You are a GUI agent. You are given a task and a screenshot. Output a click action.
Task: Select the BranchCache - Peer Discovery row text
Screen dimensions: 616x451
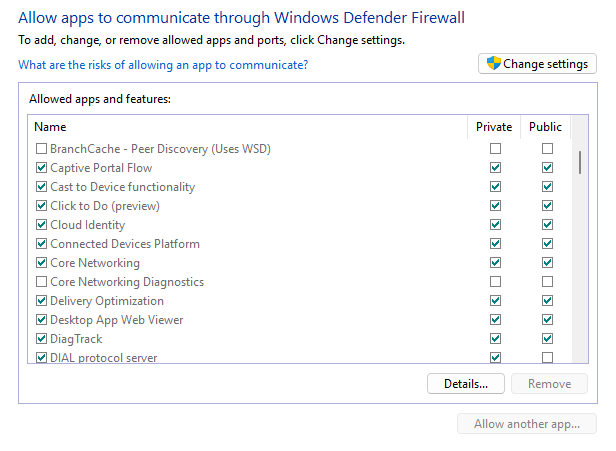point(160,148)
